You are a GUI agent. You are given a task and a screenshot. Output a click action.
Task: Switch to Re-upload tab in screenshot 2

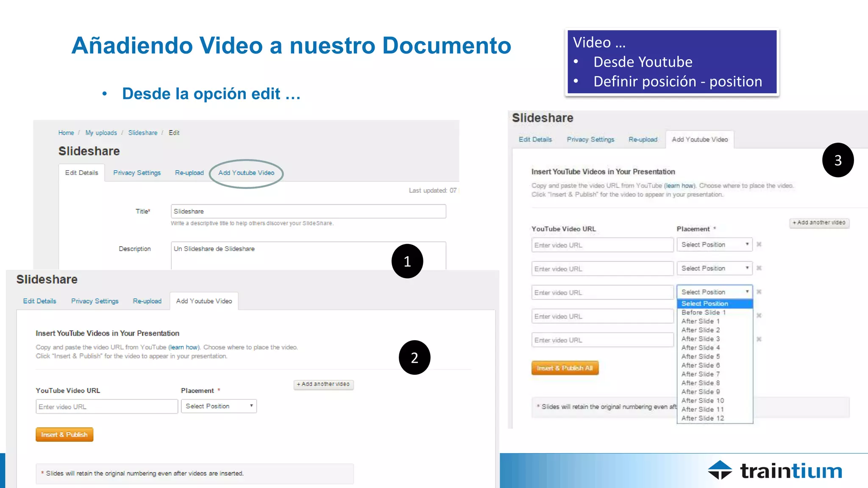click(x=147, y=301)
